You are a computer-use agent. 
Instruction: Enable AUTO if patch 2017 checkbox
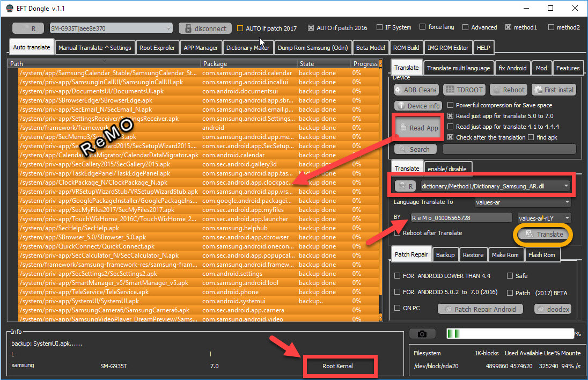tap(240, 28)
